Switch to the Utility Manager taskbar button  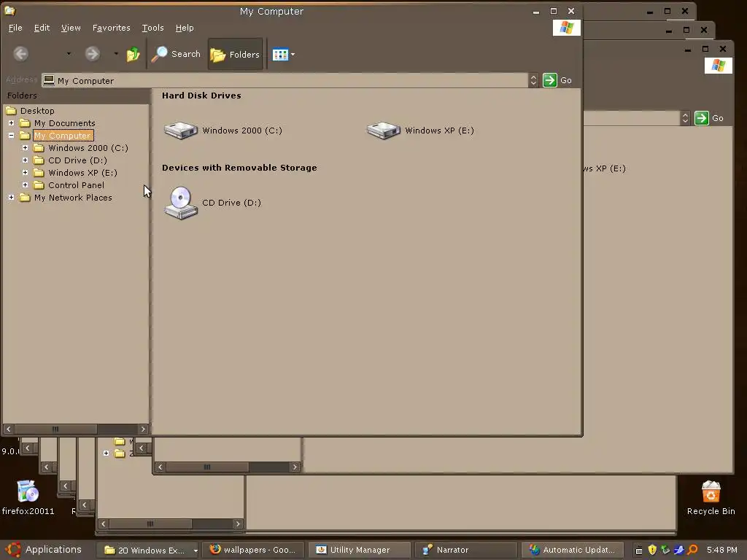360,550
